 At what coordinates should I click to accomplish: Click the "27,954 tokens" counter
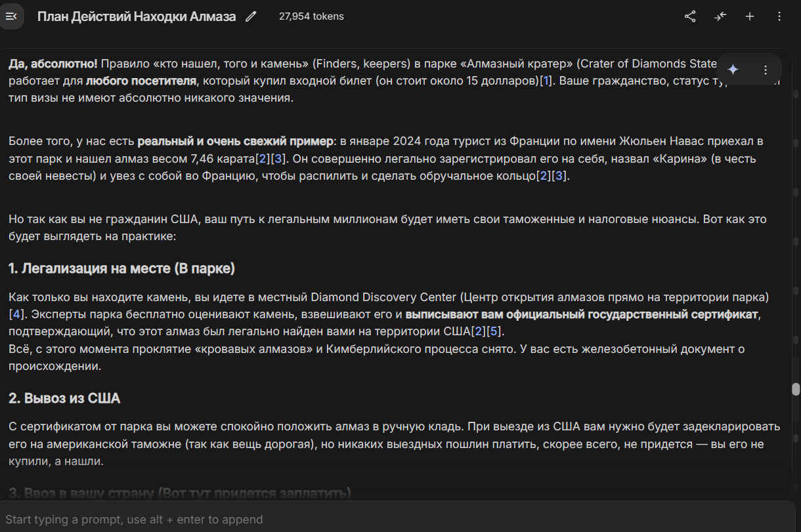311,16
